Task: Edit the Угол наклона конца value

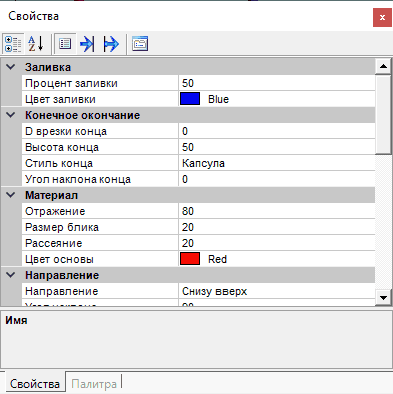Action: tap(277, 179)
